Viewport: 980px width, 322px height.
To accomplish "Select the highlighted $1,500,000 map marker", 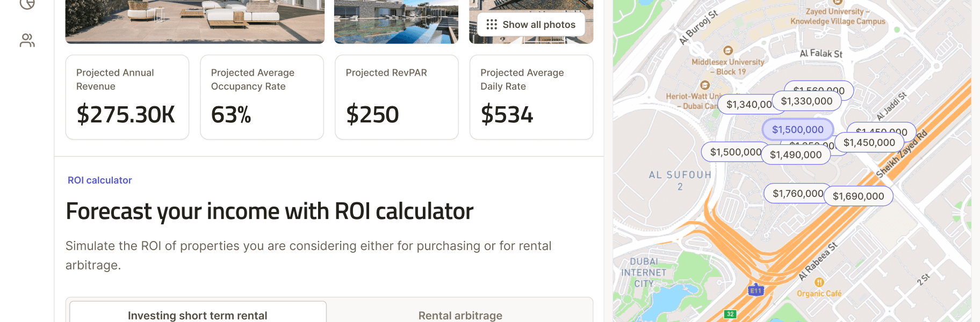I will coord(798,129).
